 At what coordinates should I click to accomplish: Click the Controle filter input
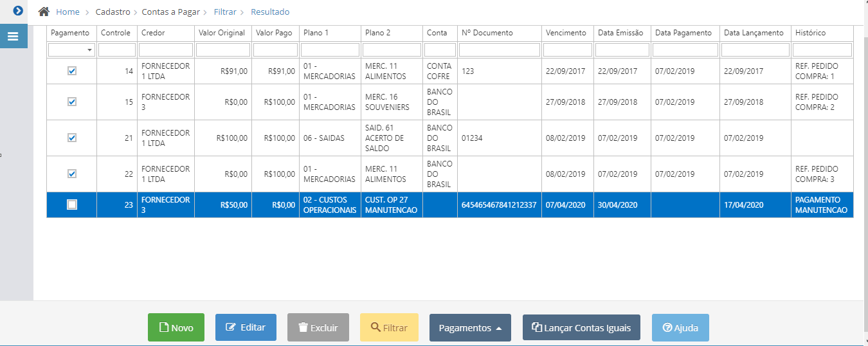coord(117,50)
